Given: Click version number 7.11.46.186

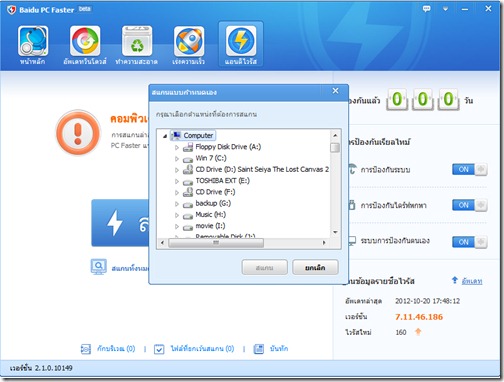Looking at the screenshot, I should [x=419, y=317].
